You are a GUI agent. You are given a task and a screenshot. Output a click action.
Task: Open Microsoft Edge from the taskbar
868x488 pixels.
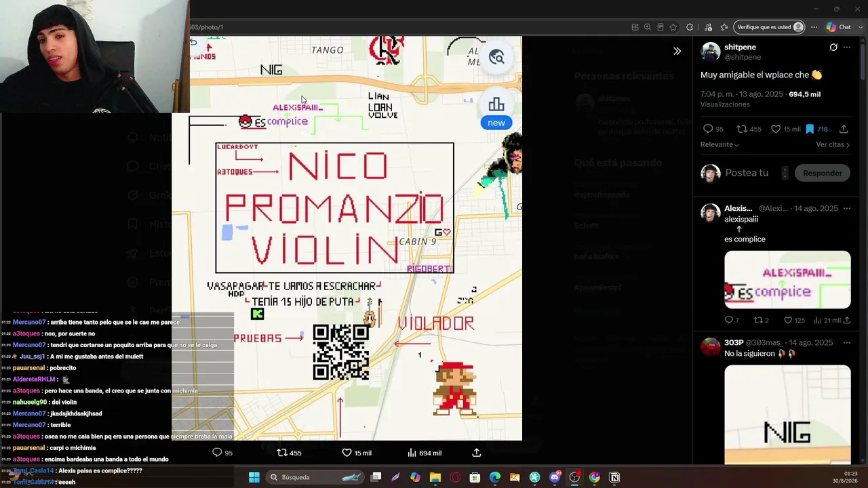495,477
